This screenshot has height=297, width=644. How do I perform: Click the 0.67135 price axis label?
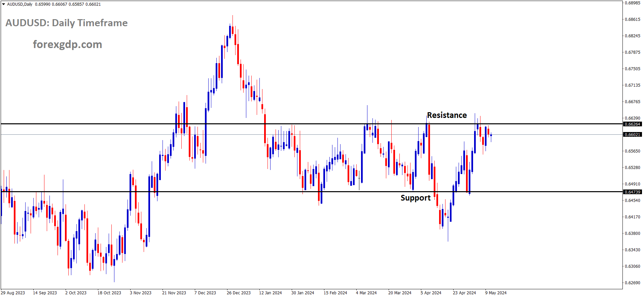click(x=633, y=85)
